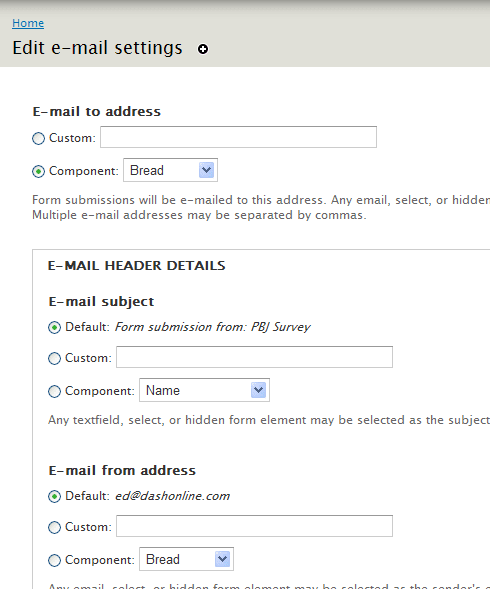Click the Custom text field for E-mail to address

tap(238, 137)
